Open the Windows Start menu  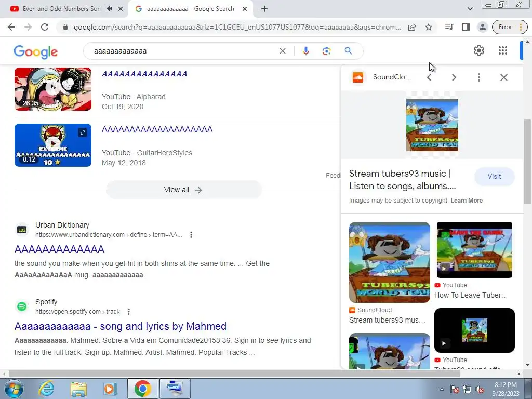[13, 389]
